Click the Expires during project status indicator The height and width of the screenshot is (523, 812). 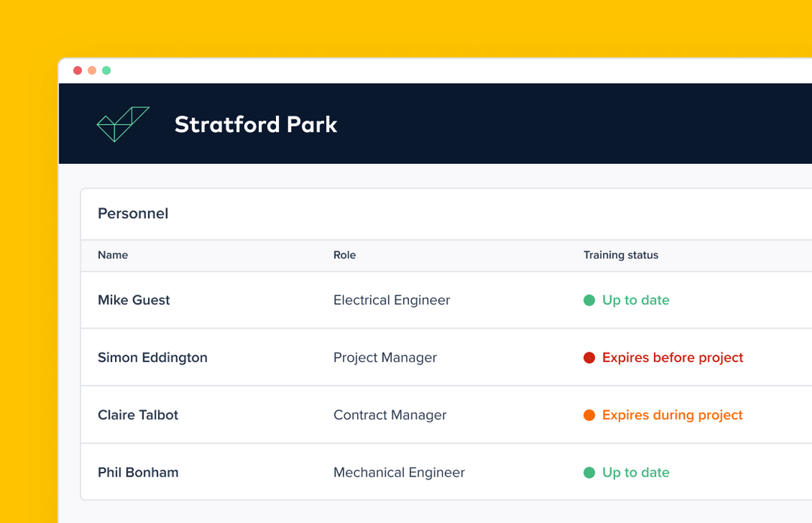pyautogui.click(x=671, y=415)
